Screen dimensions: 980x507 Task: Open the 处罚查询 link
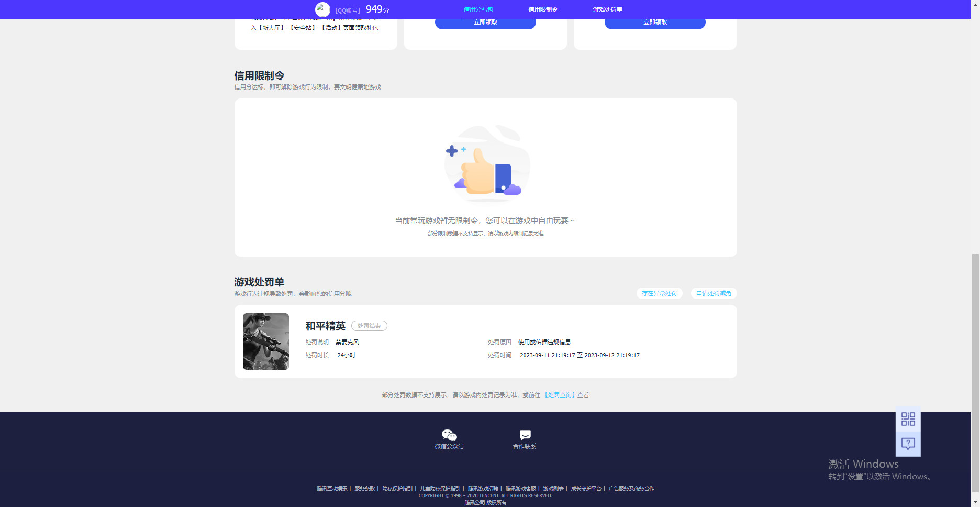click(x=559, y=395)
